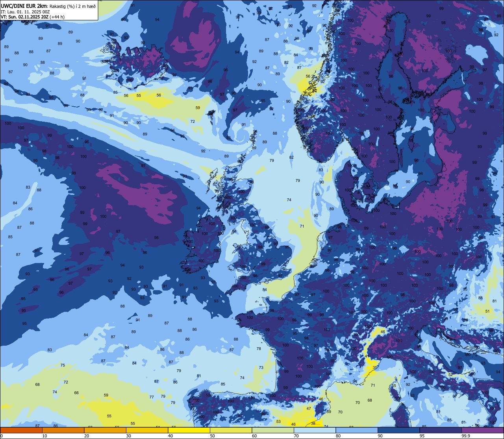This screenshot has height=439, width=504.
Task: Select the purple above-99.9 legend swatch
Action: tap(482, 430)
